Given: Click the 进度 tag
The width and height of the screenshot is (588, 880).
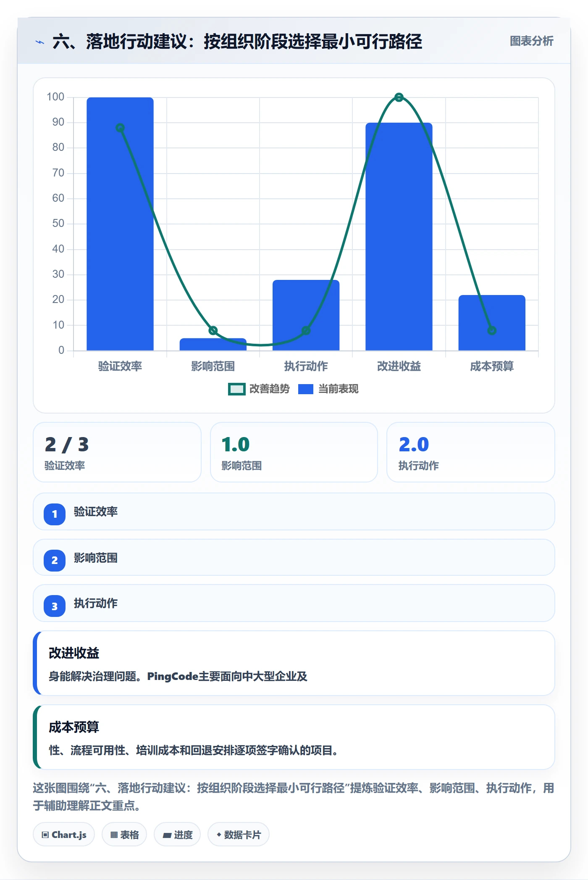Looking at the screenshot, I should pos(177,835).
